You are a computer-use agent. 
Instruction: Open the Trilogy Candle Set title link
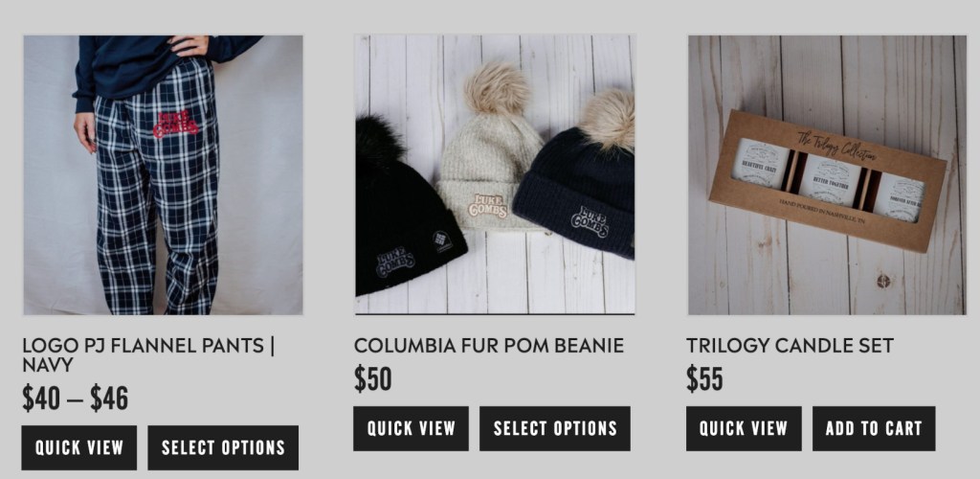(x=790, y=345)
